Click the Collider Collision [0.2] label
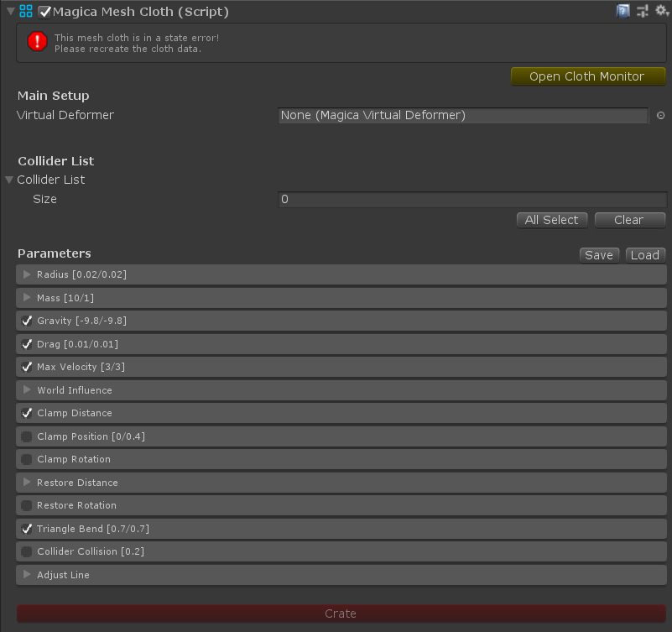672x632 pixels. point(91,551)
